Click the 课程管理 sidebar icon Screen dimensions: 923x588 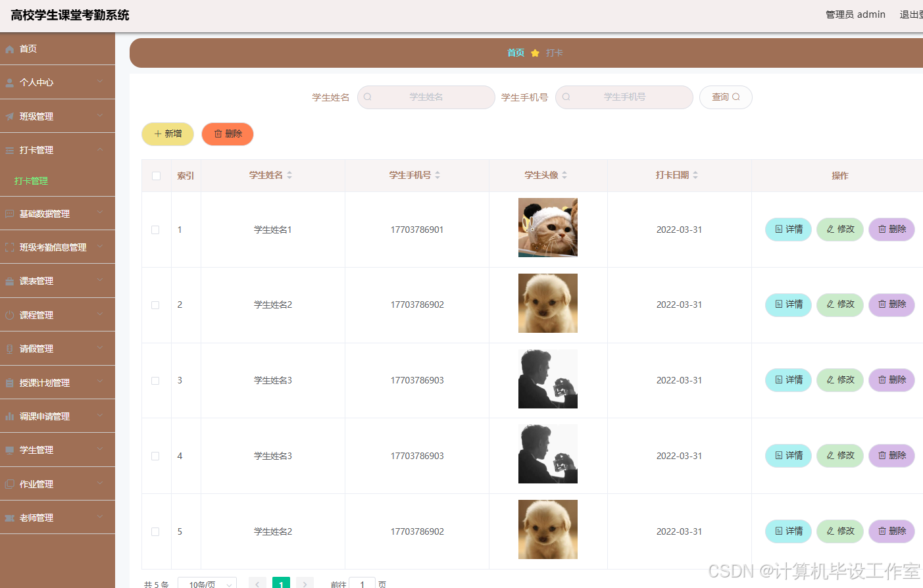pyautogui.click(x=10, y=315)
